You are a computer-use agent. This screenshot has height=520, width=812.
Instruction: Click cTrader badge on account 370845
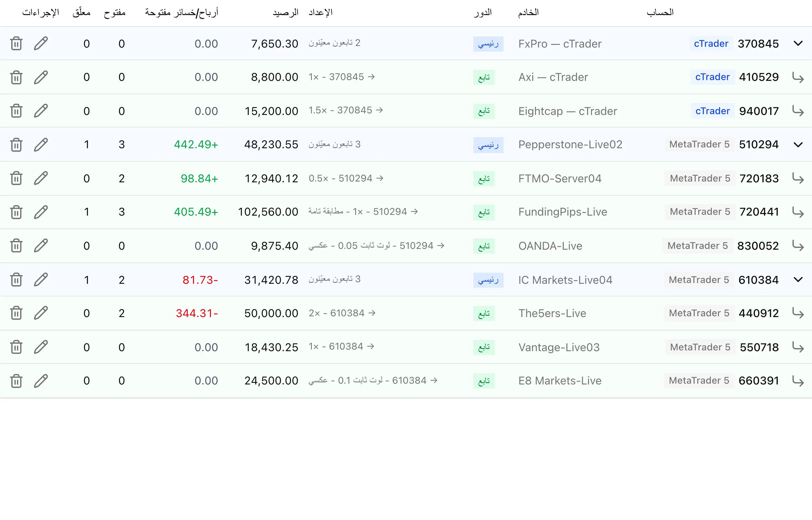[711, 44]
